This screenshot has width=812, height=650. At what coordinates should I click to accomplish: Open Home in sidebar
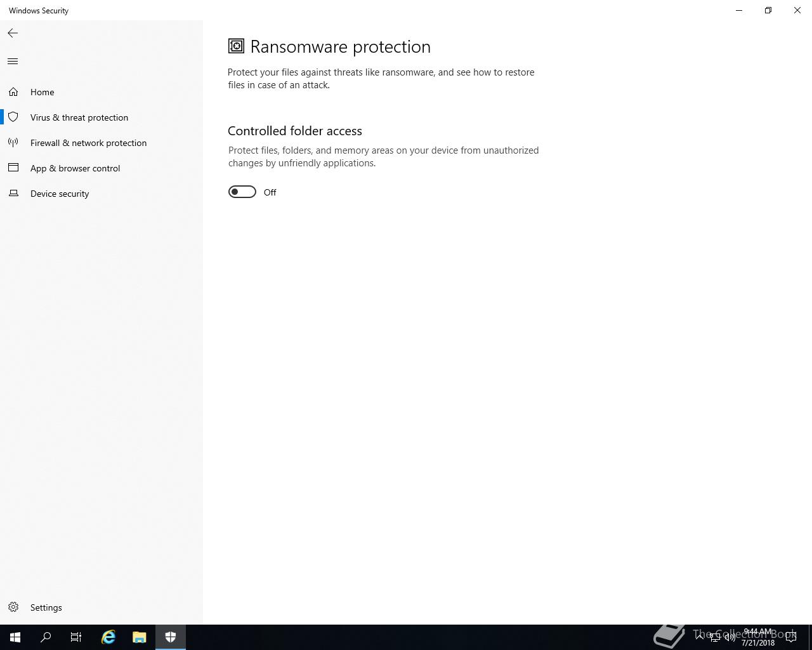point(43,92)
